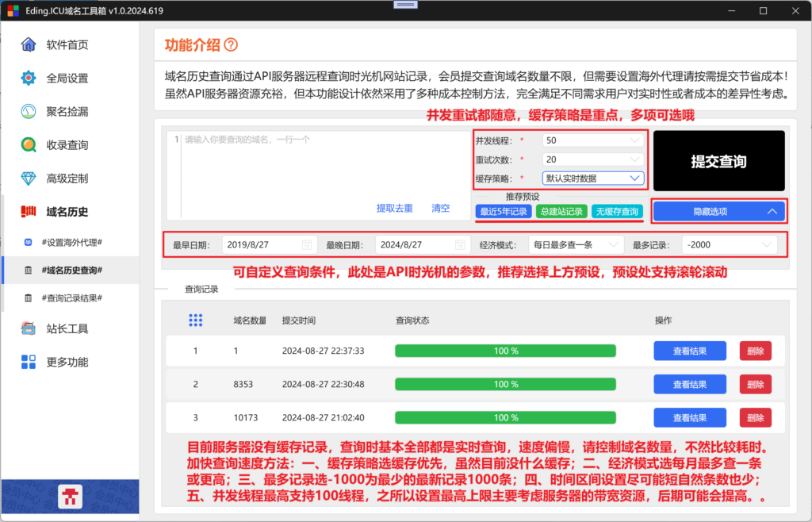Collapse options with 隐藏选项 button
812x522 pixels.
[x=718, y=211]
